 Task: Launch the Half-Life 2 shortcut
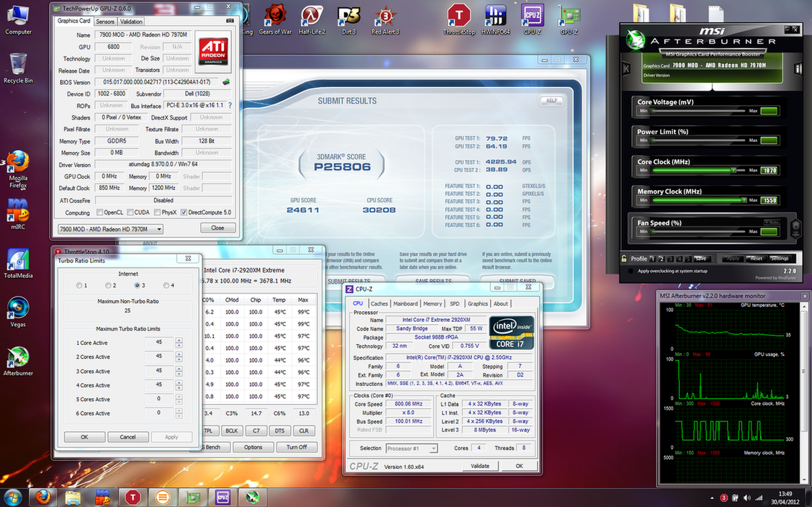[312, 19]
